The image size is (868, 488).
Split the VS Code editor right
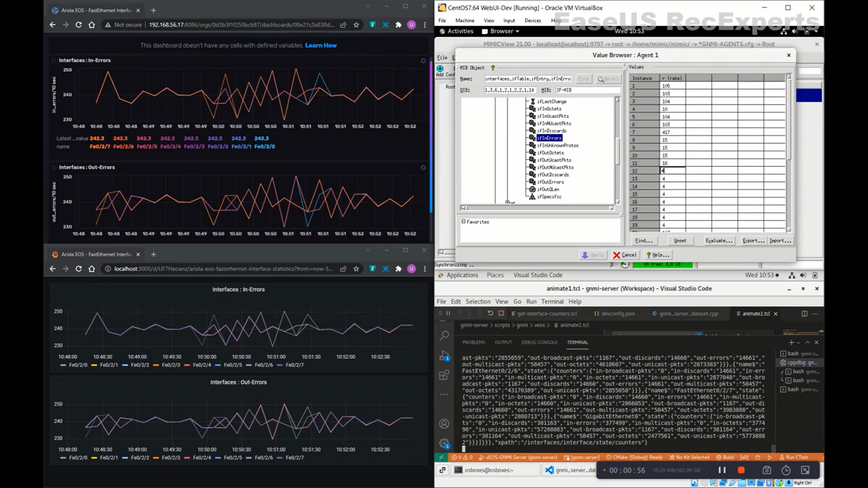[x=804, y=314]
